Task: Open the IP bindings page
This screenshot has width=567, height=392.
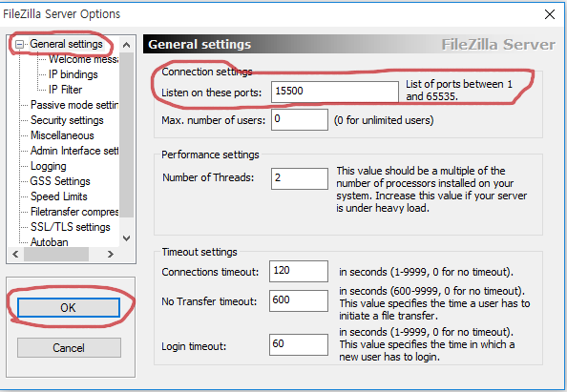Action: pos(73,74)
